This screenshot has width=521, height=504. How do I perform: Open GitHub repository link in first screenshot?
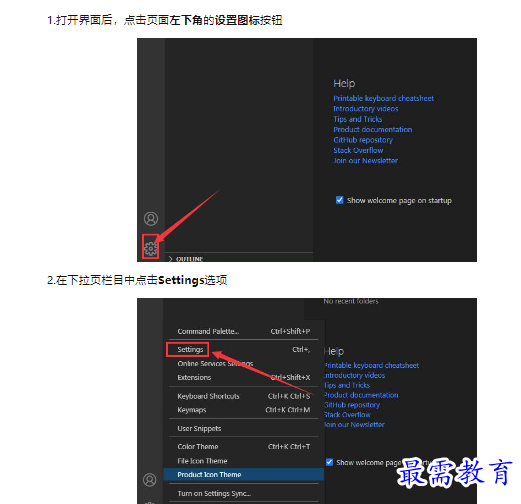(363, 140)
